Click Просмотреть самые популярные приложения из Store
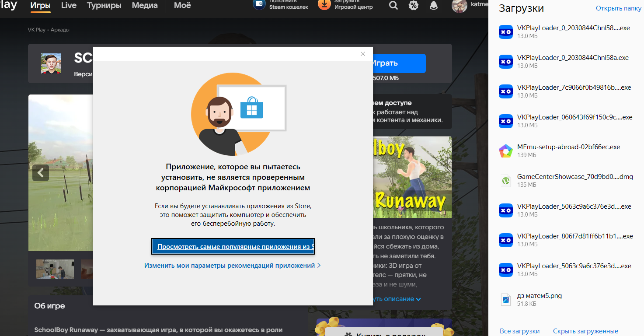Image resolution: width=644 pixels, height=336 pixels. 233,247
